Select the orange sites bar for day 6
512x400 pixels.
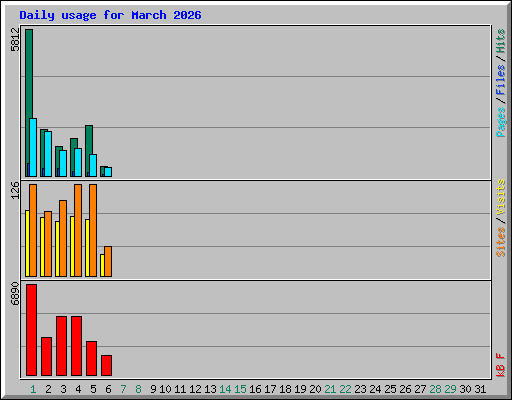point(108,262)
